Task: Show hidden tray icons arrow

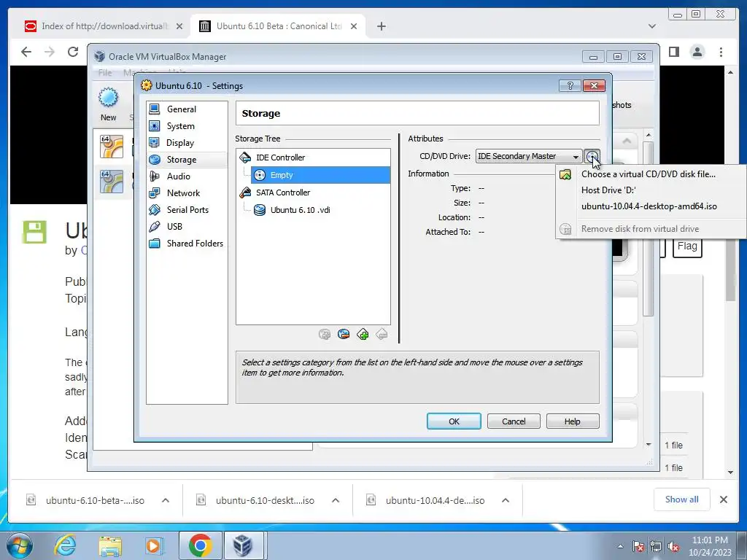Action: [x=620, y=546]
